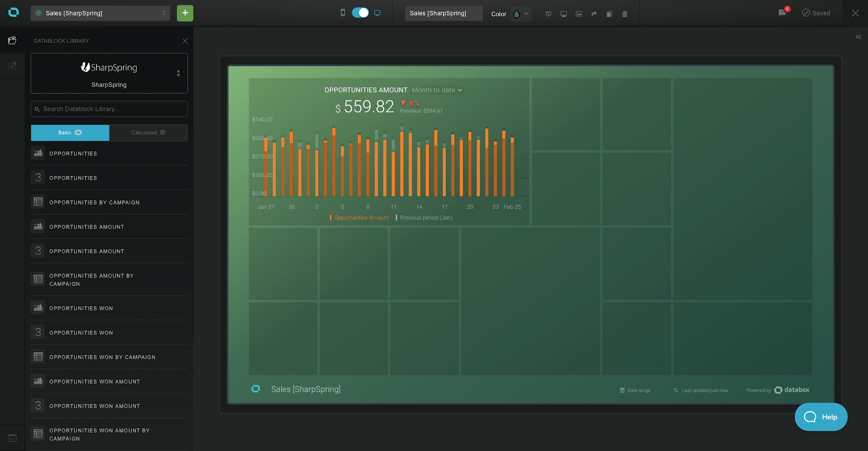The height and width of the screenshot is (451, 868).
Task: Click the Previous period (Jan) legend entry
Action: 424,218
